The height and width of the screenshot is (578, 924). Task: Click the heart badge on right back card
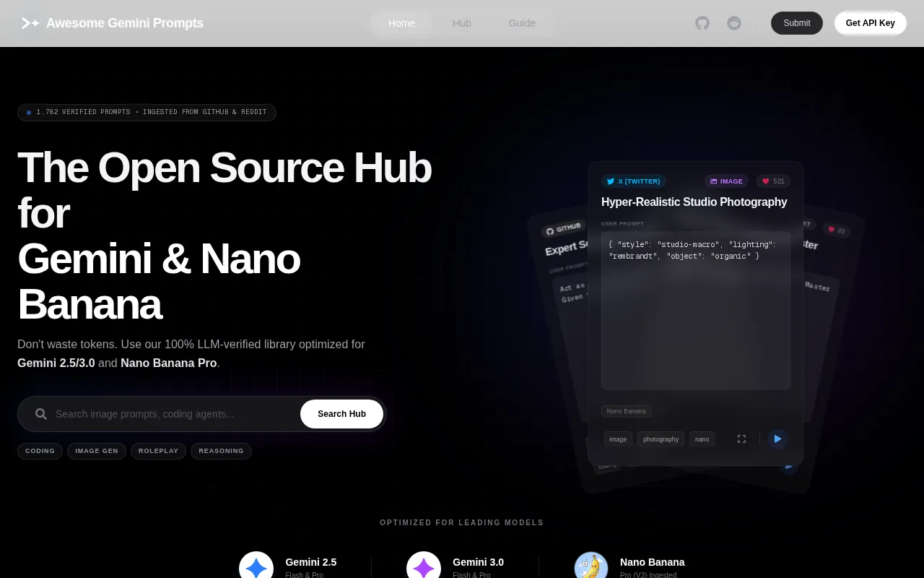837,230
